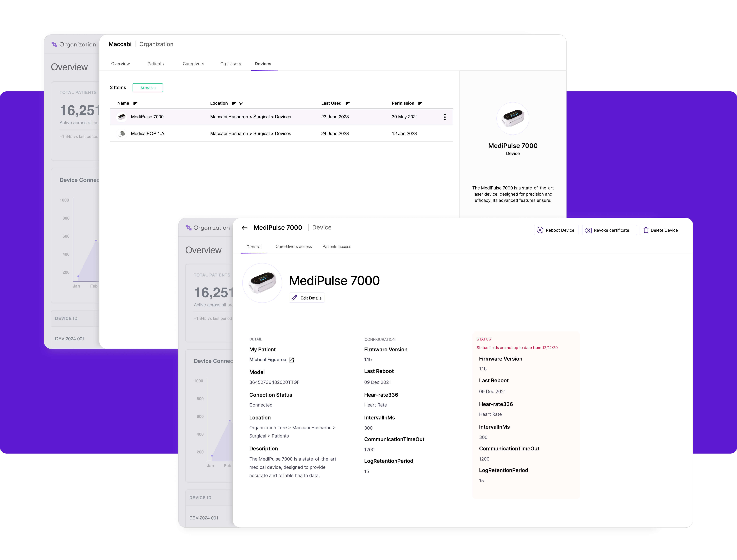Open the Patients access tab
This screenshot has height=560, width=737.
pyautogui.click(x=337, y=246)
